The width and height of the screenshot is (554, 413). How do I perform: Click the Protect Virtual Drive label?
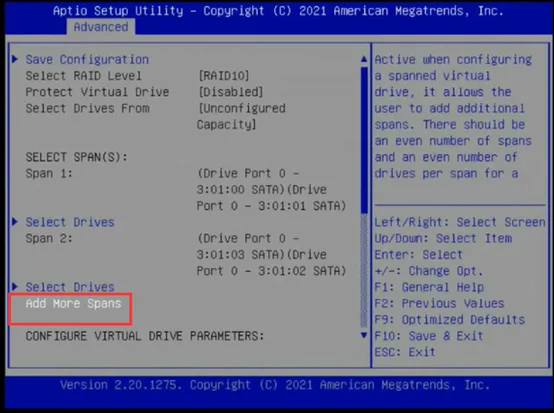[97, 92]
